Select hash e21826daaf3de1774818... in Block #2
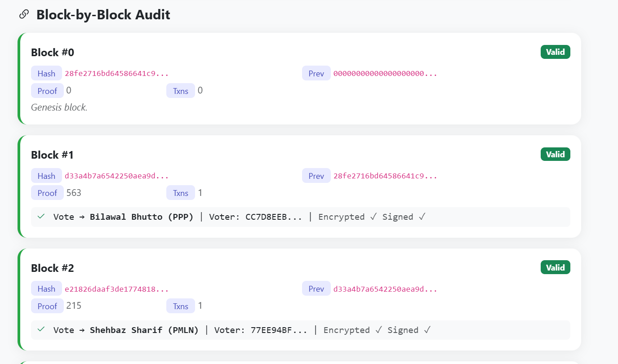Screen dimensions: 618x364 click(117, 289)
